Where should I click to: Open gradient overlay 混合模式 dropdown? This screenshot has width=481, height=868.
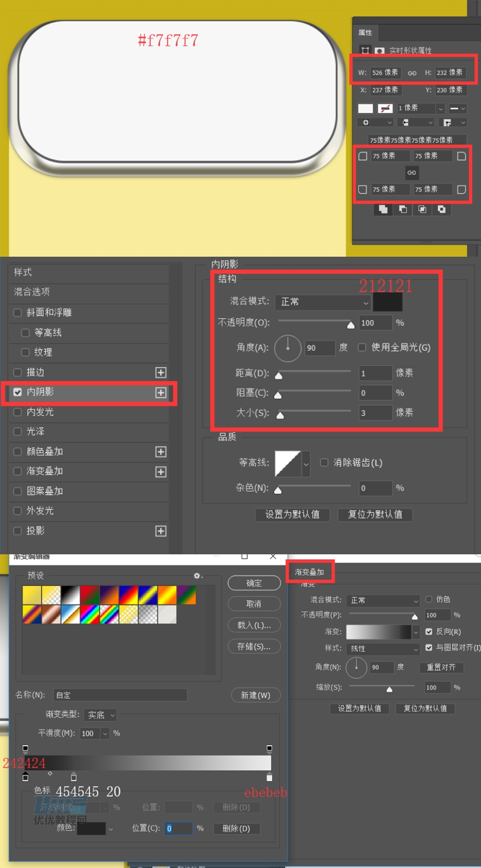(x=383, y=600)
